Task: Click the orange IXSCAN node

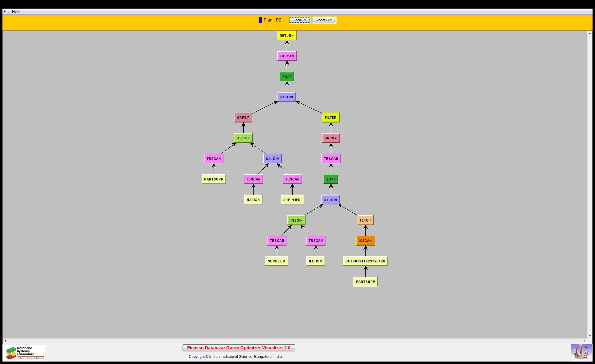Action: coord(365,241)
